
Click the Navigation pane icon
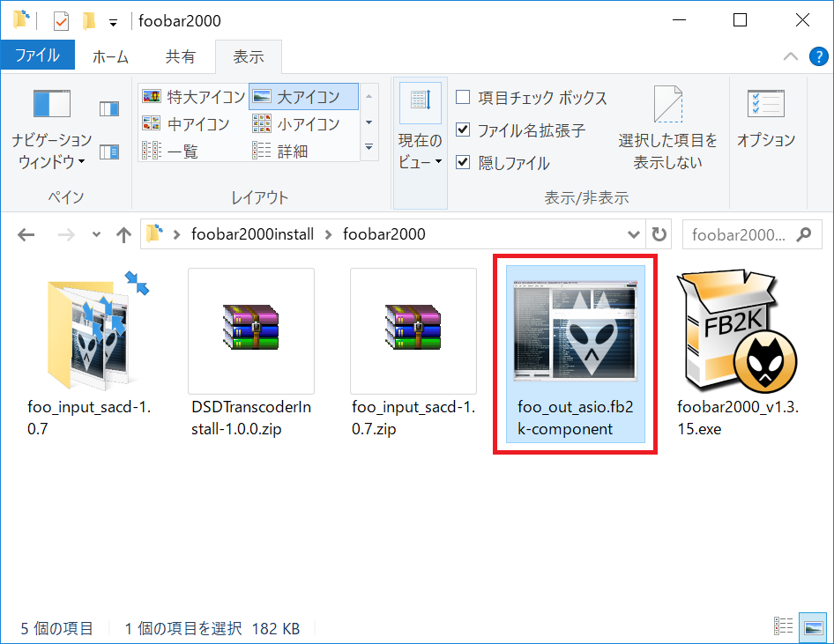[x=52, y=103]
